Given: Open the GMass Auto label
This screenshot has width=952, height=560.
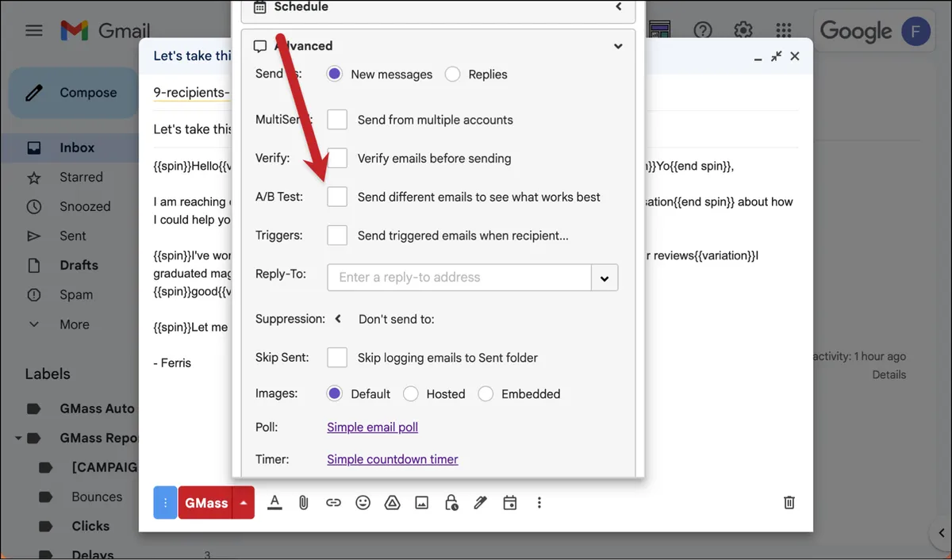Looking at the screenshot, I should [97, 408].
